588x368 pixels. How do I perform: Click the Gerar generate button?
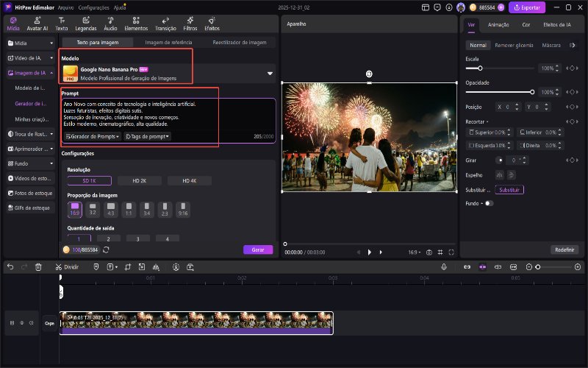tap(258, 250)
